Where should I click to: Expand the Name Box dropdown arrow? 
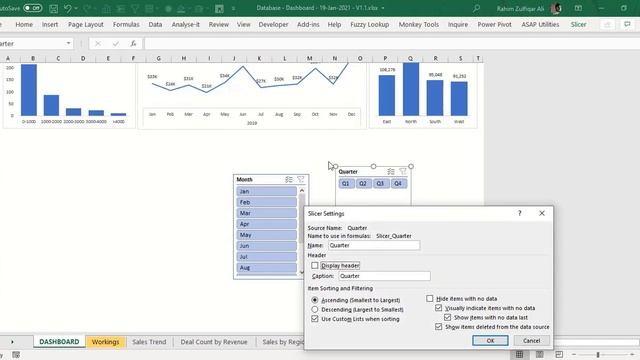click(x=69, y=43)
